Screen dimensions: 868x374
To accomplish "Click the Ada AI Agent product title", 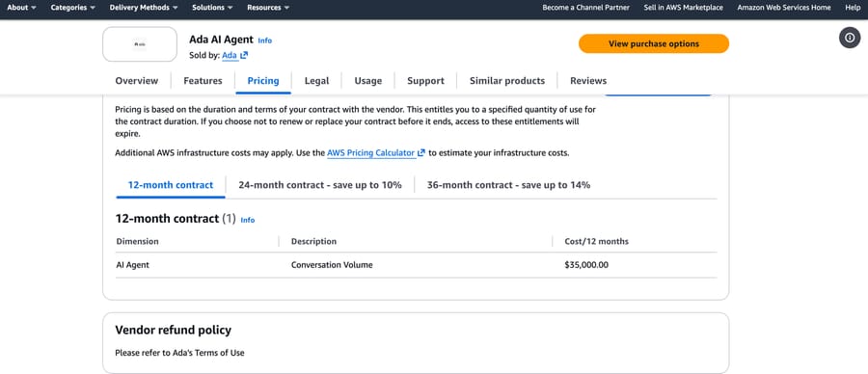I will click(x=222, y=40).
